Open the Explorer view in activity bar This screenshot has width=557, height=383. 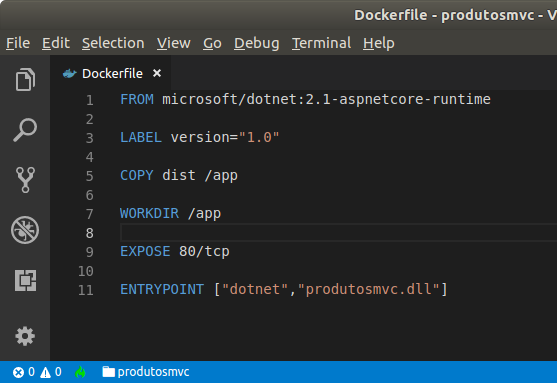point(25,79)
